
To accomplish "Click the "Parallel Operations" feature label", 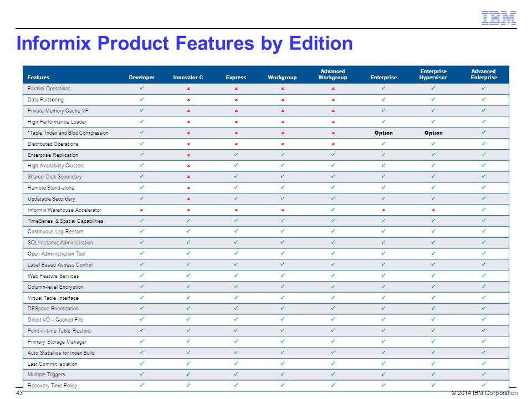I will point(49,89).
